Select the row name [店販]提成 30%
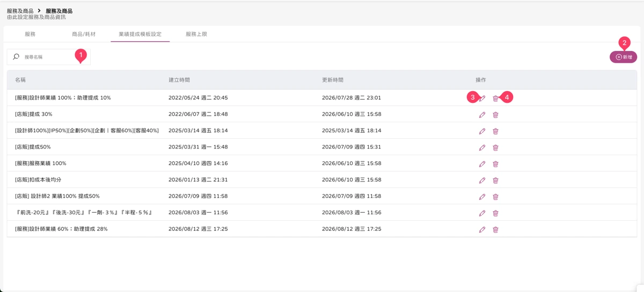 tap(34, 114)
